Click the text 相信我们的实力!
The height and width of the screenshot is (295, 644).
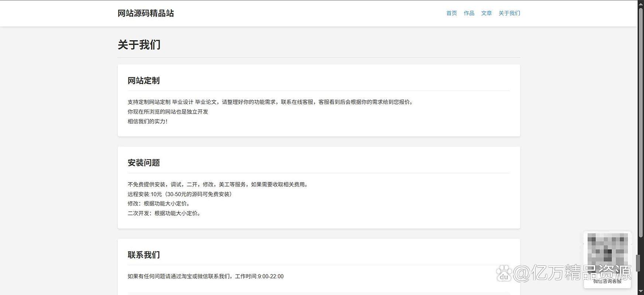148,121
